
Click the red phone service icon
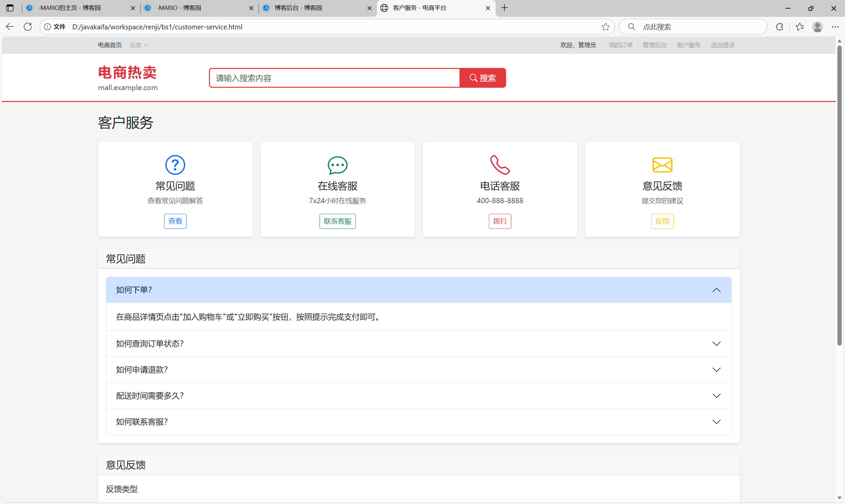pyautogui.click(x=499, y=165)
